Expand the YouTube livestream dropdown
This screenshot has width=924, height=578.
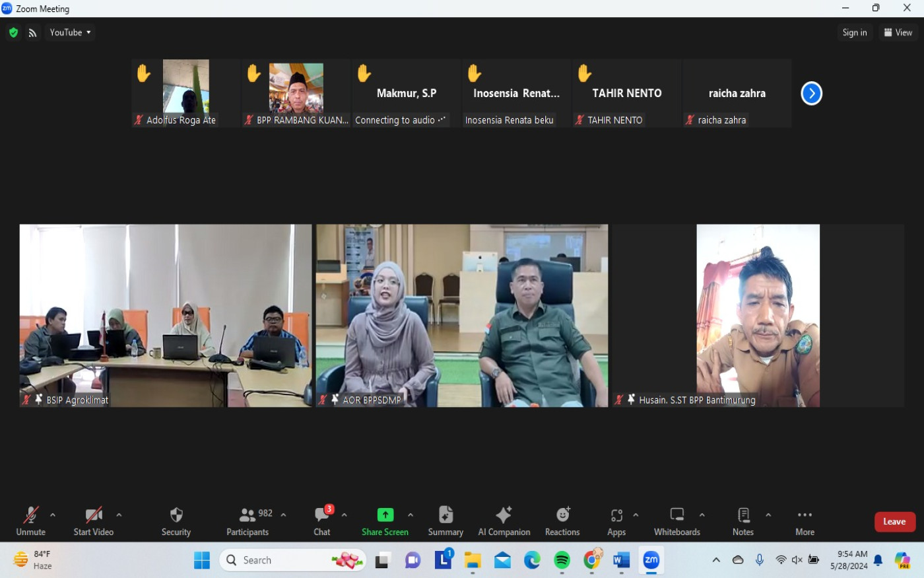tap(70, 32)
